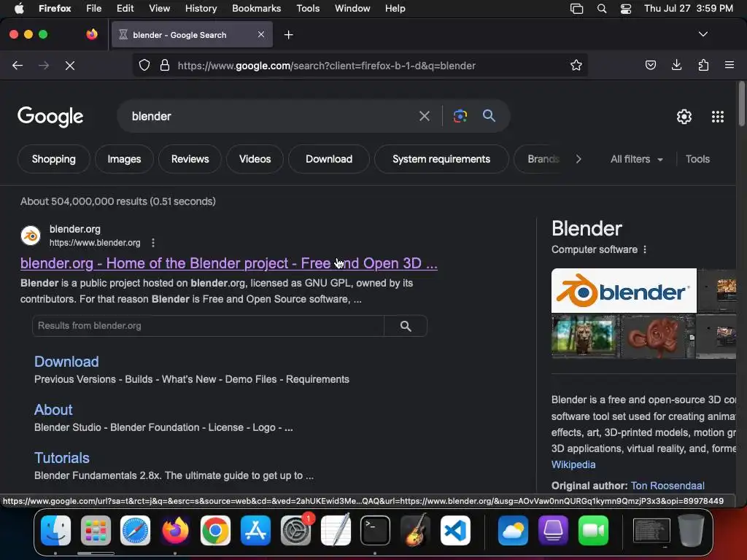Open the Tutorials sitelink
Image resolution: width=747 pixels, height=560 pixels.
[x=62, y=458]
